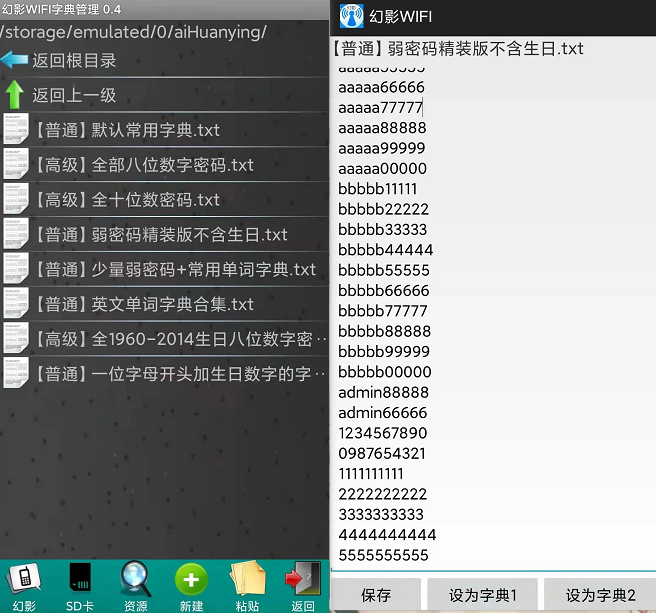The height and width of the screenshot is (613, 656).
Task: Place cursor on line 5555555555
Action: tap(383, 555)
